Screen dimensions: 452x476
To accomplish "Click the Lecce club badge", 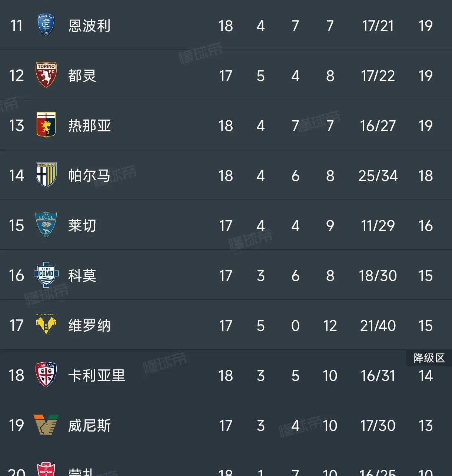I will (46, 225).
